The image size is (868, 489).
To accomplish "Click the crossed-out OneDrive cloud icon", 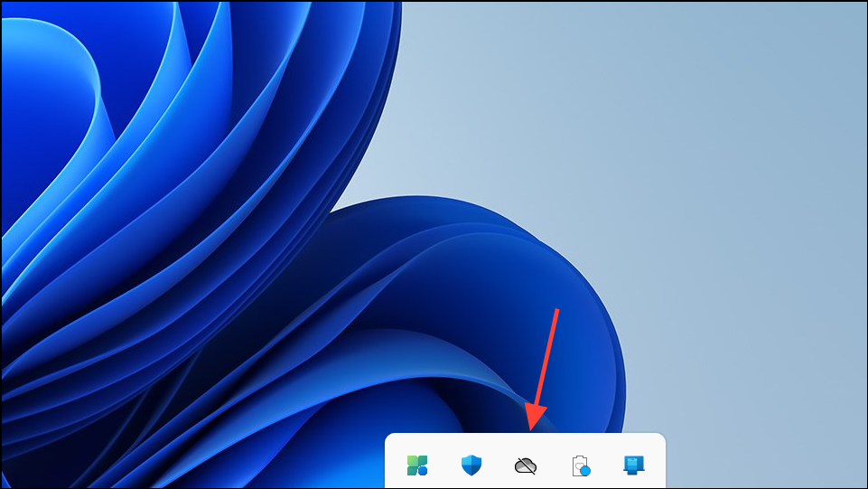I will click(x=526, y=465).
